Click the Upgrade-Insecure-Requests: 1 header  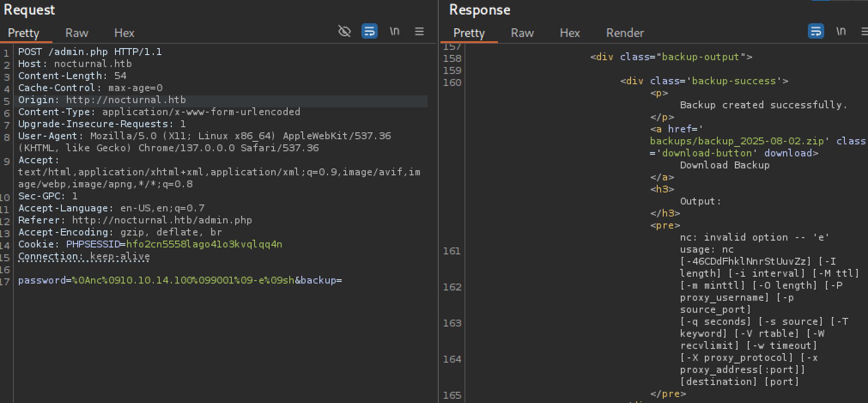[x=102, y=124]
